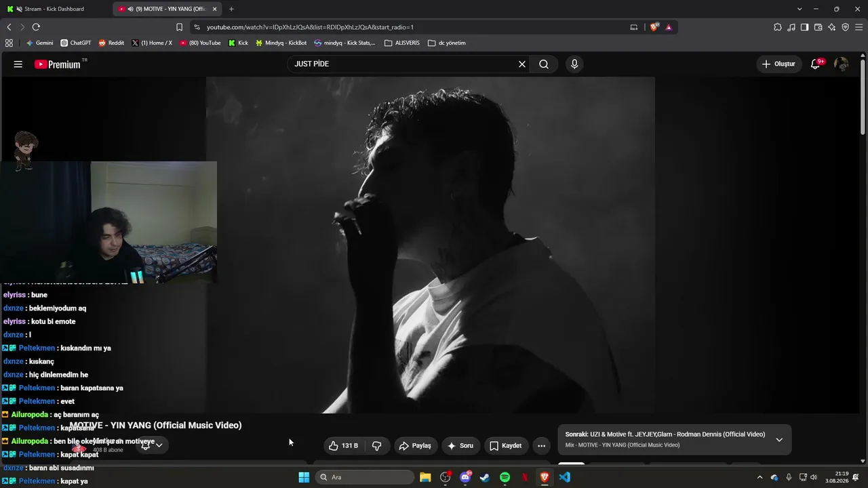The width and height of the screenshot is (868, 488).
Task: Toggle the browser sidebar panel
Action: point(804,27)
